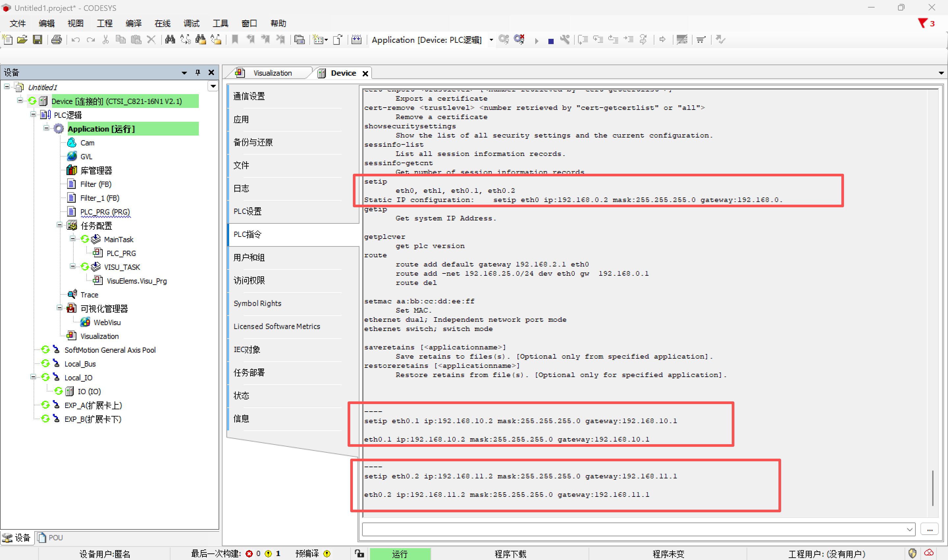
Task: Open the 工具 menu
Action: pyautogui.click(x=221, y=23)
